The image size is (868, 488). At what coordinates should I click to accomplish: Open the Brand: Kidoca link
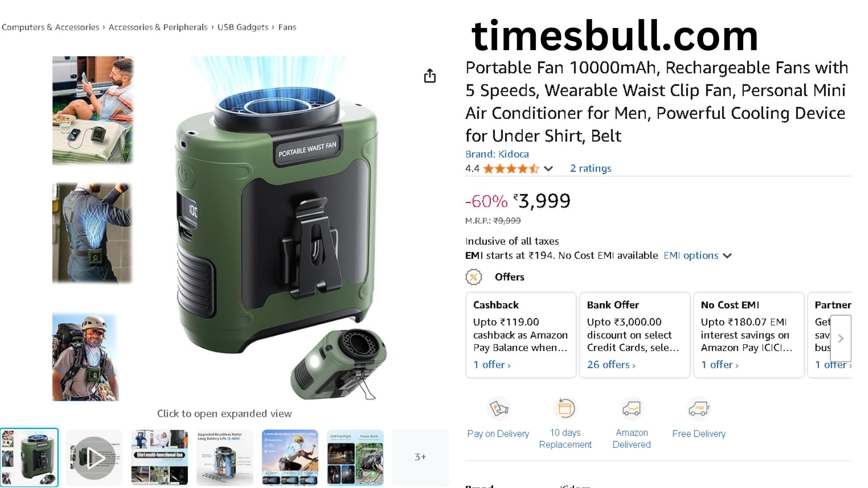[497, 154]
